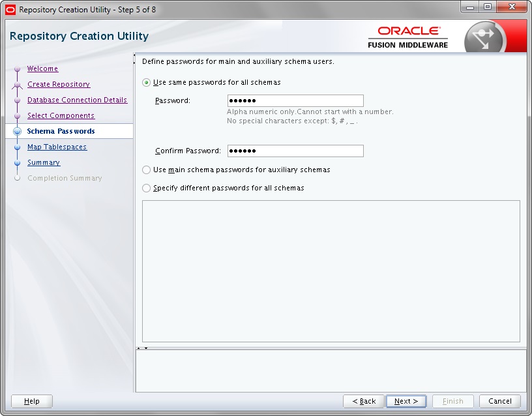Click the 'Alpha numeric only' hint text
Image resolution: width=532 pixels, height=416 pixels.
[x=310, y=111]
